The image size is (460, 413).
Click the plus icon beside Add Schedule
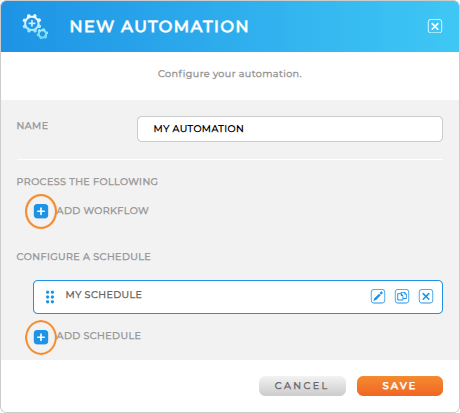[x=41, y=337]
